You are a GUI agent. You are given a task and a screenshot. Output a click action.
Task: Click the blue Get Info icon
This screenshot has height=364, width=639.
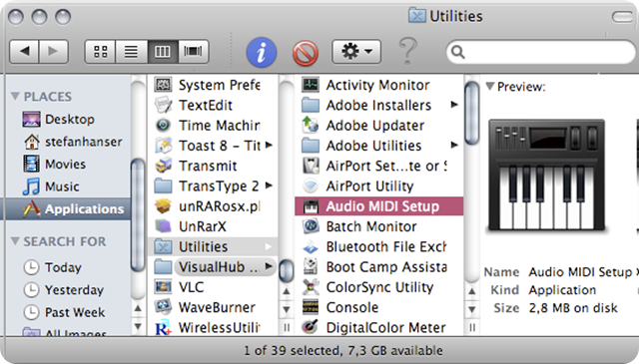(262, 52)
